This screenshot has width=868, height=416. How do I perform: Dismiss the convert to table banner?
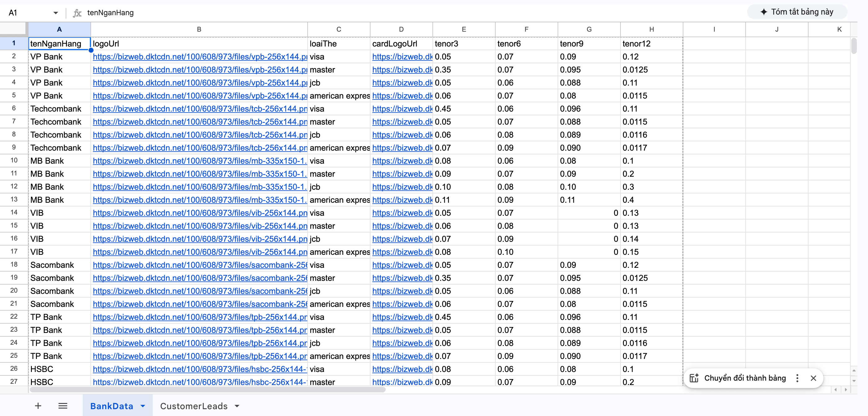click(x=813, y=378)
